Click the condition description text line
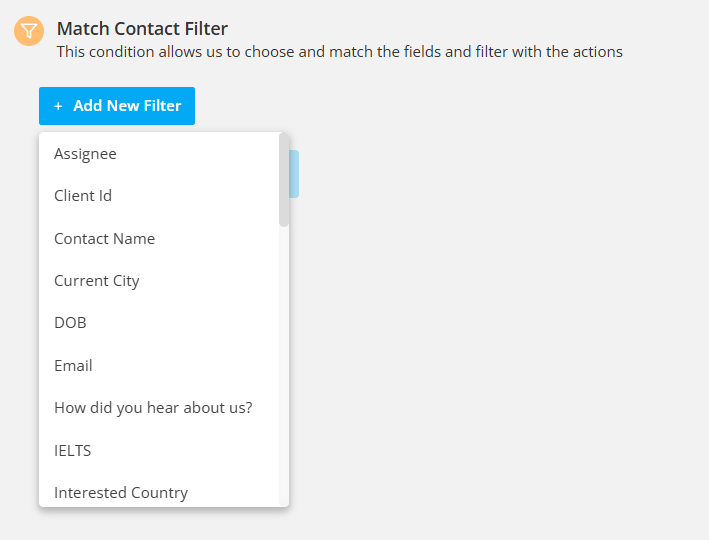Screen dimensions: 709x540 (340, 52)
